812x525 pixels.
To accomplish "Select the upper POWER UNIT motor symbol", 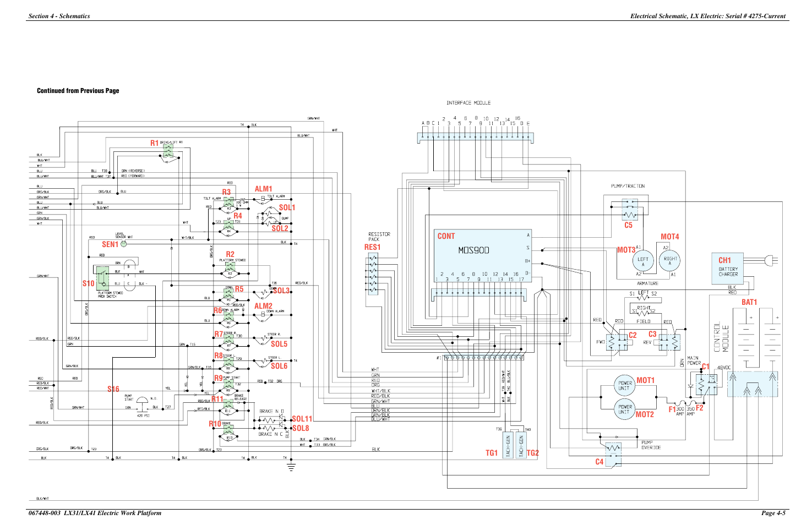I will (624, 385).
